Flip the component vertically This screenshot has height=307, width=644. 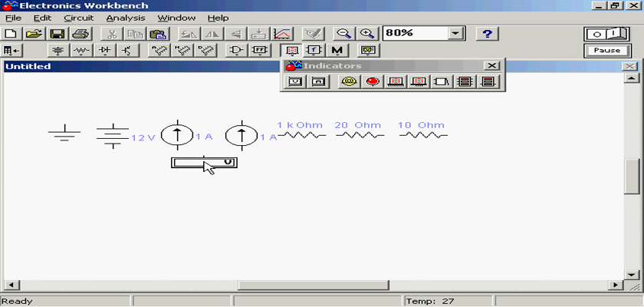[x=236, y=34]
